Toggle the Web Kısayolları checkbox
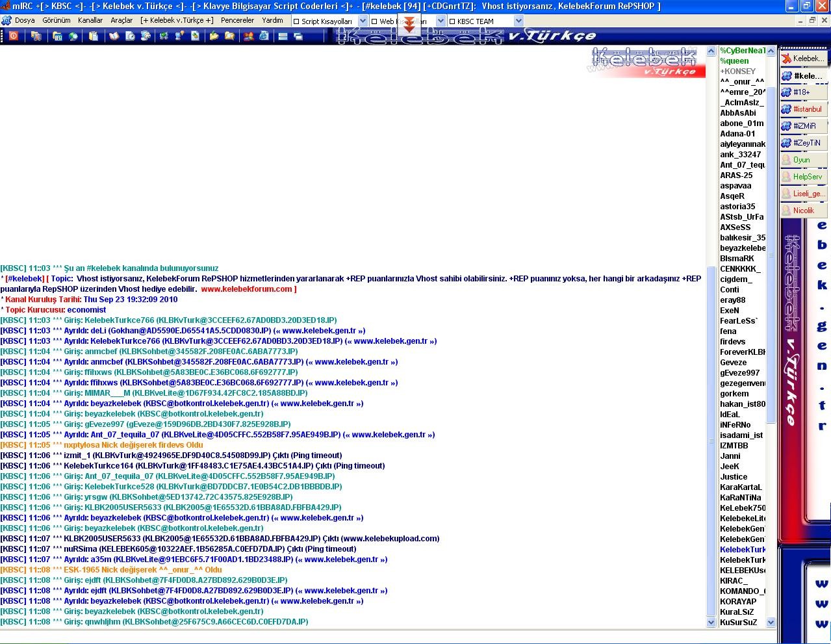 374,21
